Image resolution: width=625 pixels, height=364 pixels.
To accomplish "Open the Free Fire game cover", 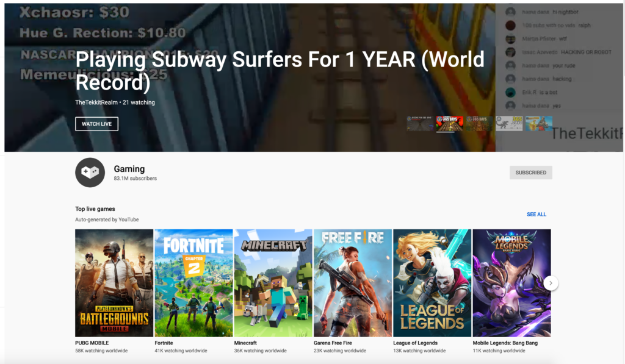I will pyautogui.click(x=352, y=283).
